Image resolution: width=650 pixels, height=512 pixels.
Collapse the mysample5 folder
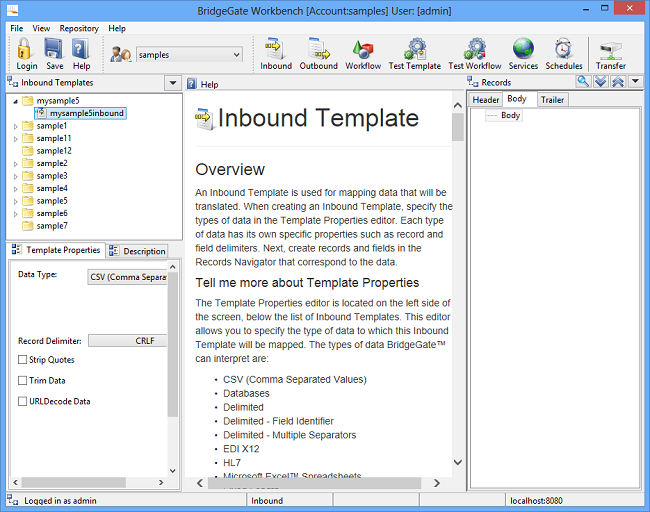click(x=15, y=101)
